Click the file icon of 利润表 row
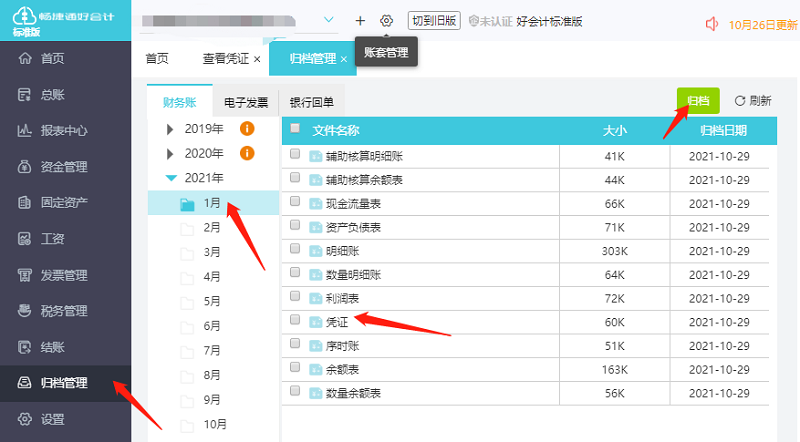This screenshot has width=800, height=442. pos(316,299)
